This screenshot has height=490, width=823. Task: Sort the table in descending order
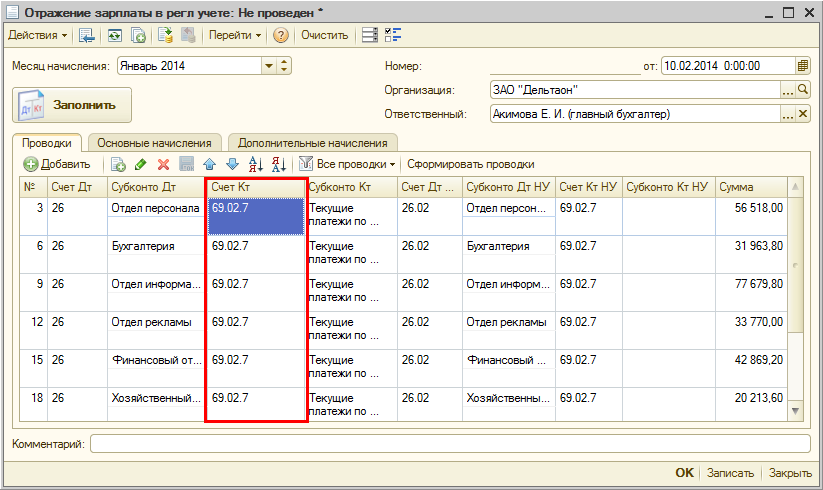pos(278,164)
